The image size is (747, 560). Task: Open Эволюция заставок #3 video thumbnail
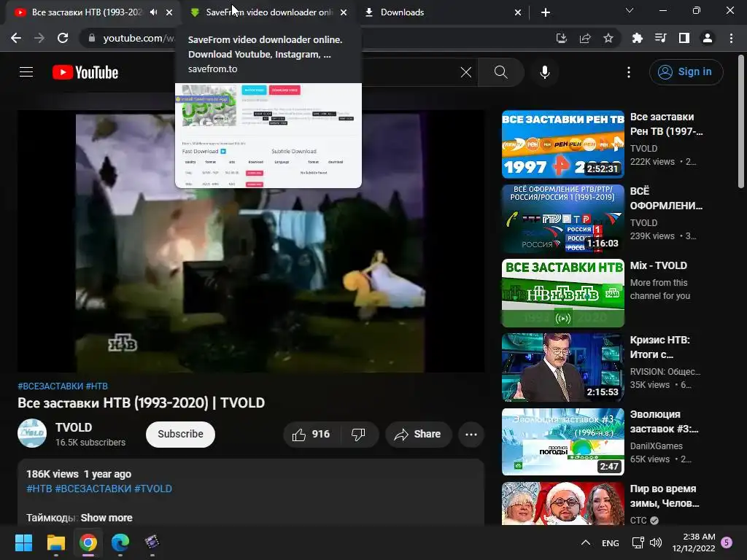click(562, 441)
